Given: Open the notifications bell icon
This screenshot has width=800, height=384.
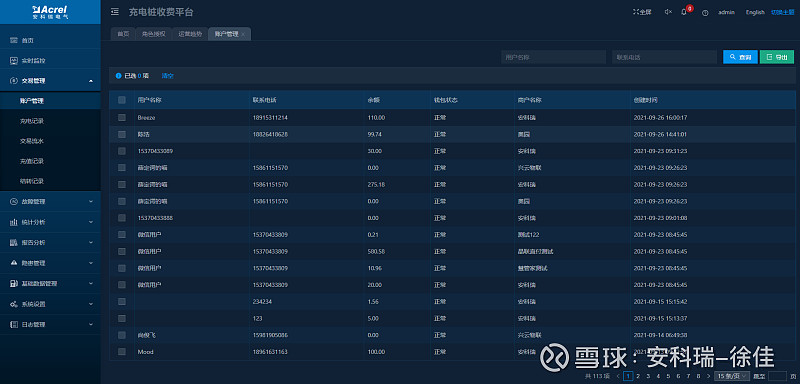Looking at the screenshot, I should pyautogui.click(x=684, y=12).
